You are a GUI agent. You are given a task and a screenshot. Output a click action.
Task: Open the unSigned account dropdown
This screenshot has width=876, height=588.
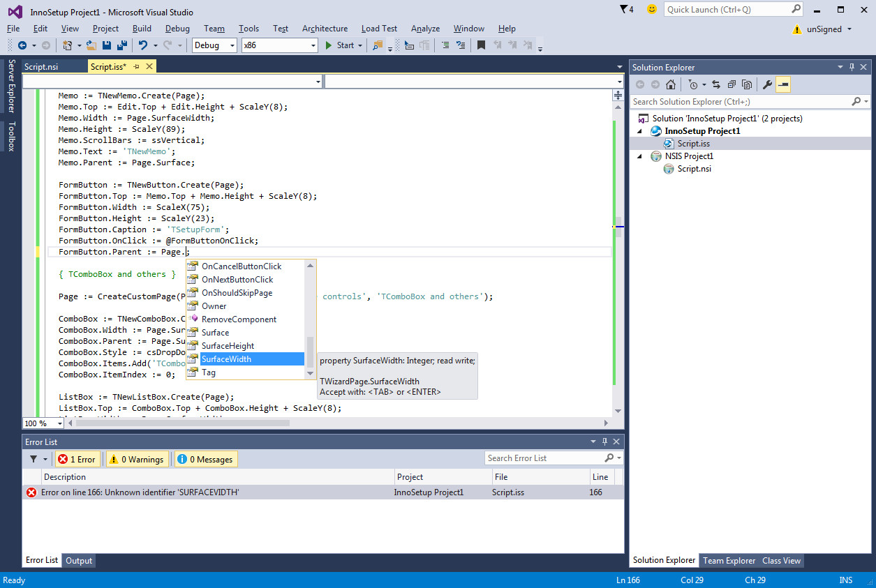tap(849, 29)
